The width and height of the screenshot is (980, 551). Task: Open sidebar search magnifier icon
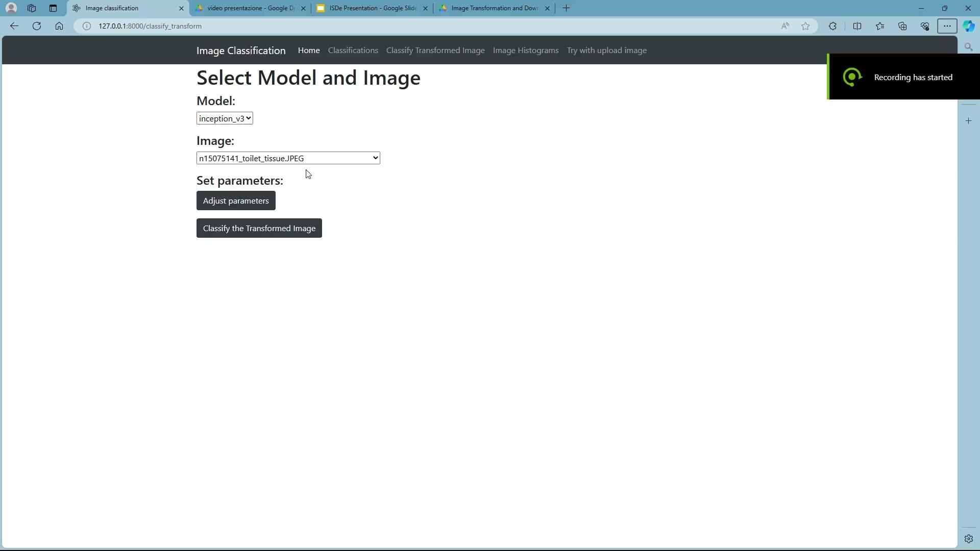click(969, 47)
